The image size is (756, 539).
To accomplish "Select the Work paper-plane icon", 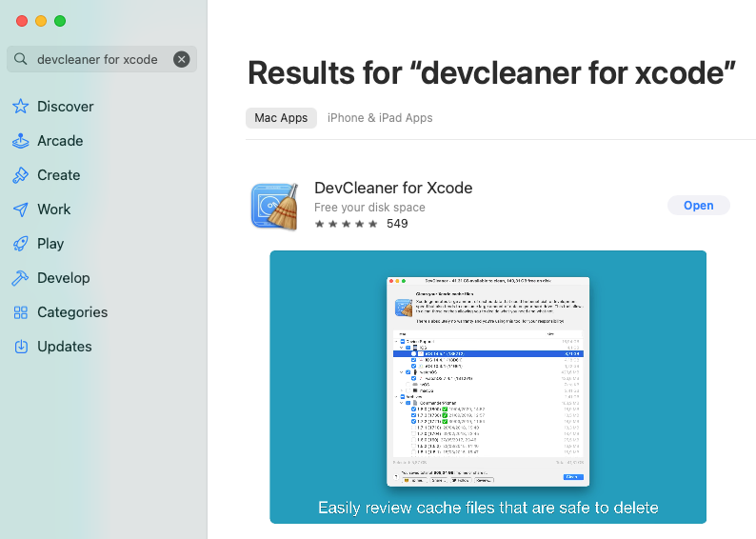I will pyautogui.click(x=20, y=210).
